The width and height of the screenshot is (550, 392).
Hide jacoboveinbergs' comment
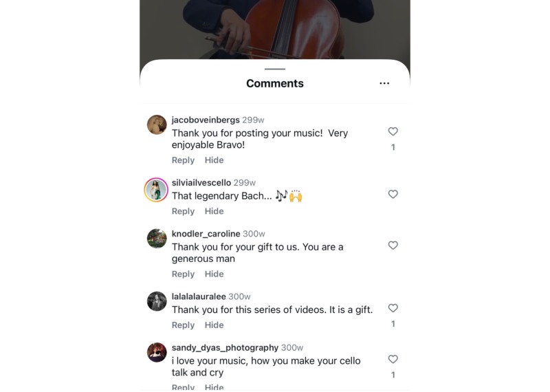pos(214,160)
